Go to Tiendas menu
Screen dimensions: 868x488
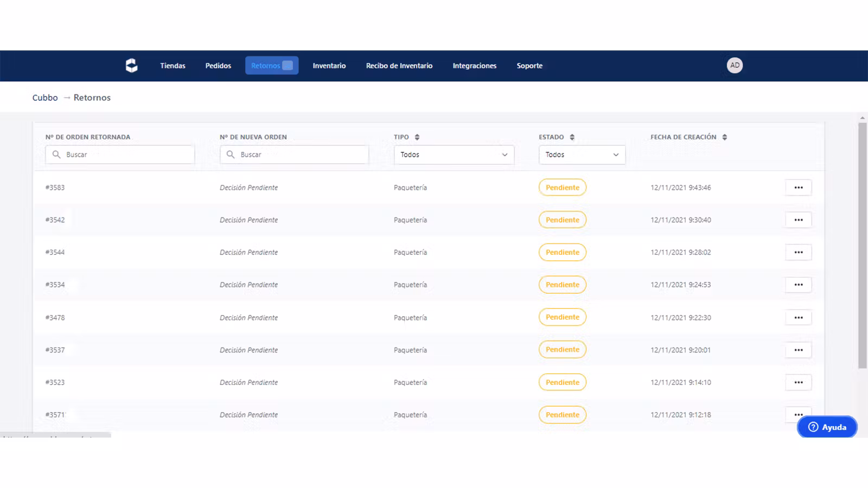[173, 66]
